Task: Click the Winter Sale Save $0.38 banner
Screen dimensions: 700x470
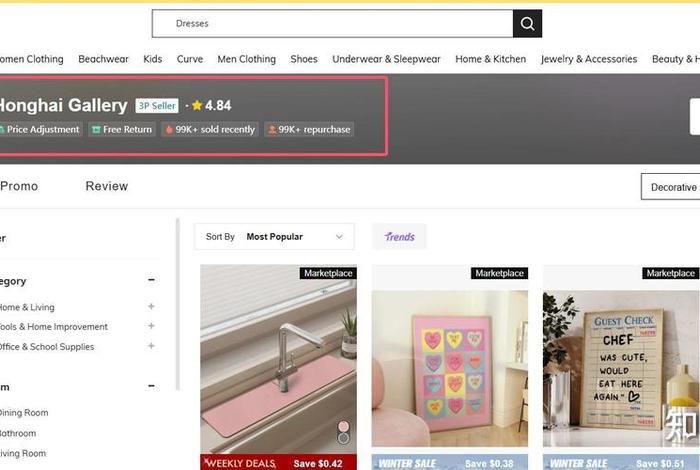Action: pos(450,462)
